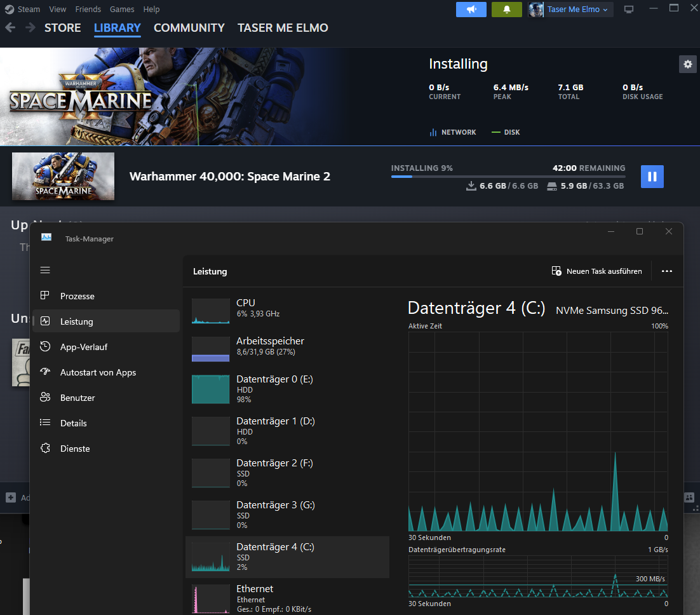Screen dimensions: 700x615
Task: Select Datenträger 1 (D:) entry
Action: pos(288,431)
